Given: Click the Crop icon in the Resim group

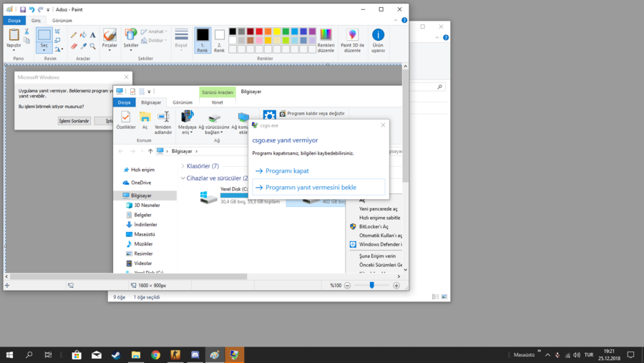Looking at the screenshot, I should coord(57,32).
